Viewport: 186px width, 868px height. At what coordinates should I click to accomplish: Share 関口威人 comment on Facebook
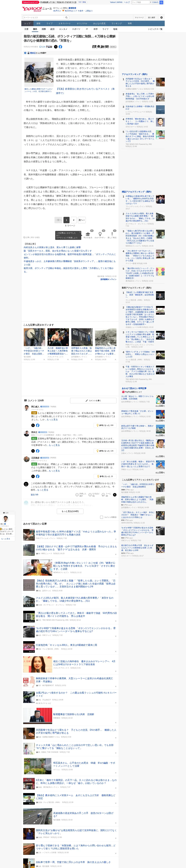click(x=38, y=425)
